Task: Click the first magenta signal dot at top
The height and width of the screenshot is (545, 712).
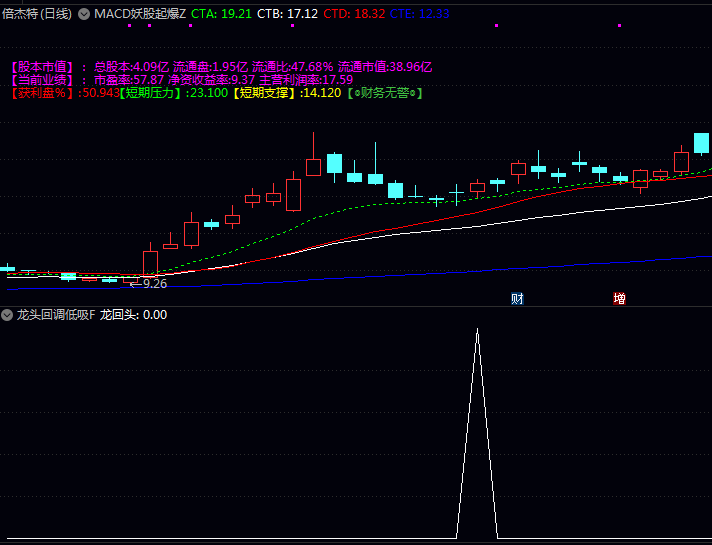Action: click(x=129, y=26)
